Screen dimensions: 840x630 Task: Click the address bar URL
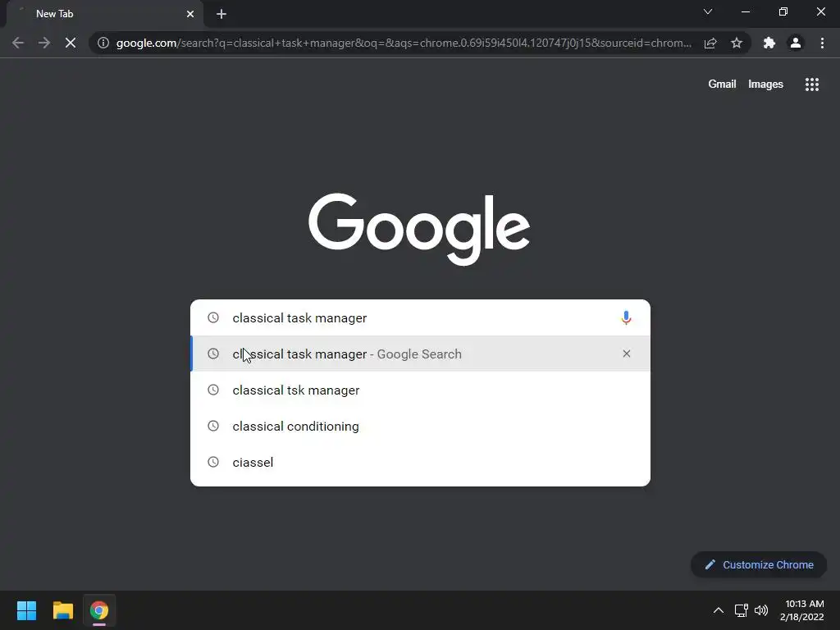point(404,43)
